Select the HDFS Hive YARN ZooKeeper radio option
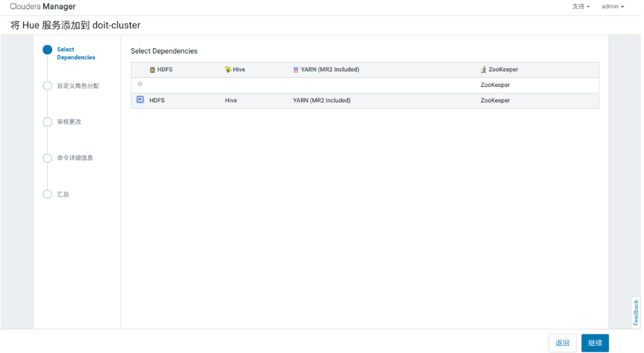Viewport: 644px width, 353px height. click(x=140, y=100)
